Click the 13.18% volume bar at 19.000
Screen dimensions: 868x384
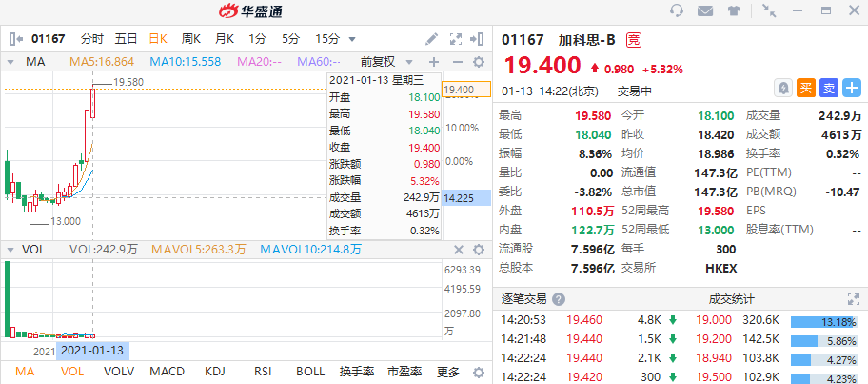tap(824, 321)
